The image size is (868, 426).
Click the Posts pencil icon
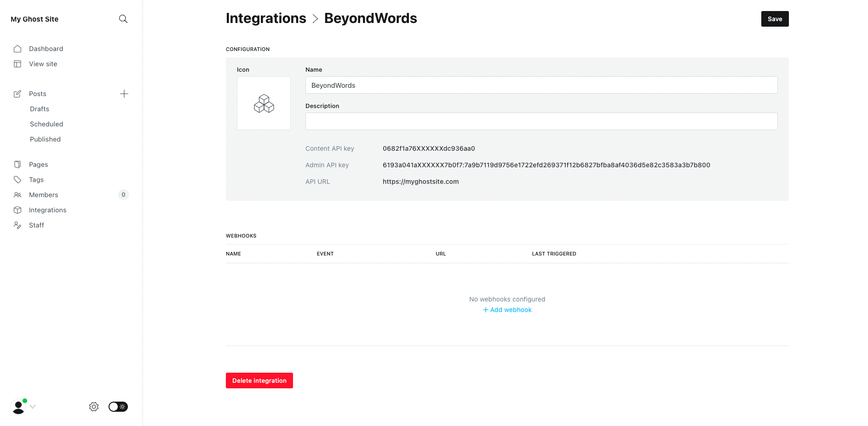(17, 94)
